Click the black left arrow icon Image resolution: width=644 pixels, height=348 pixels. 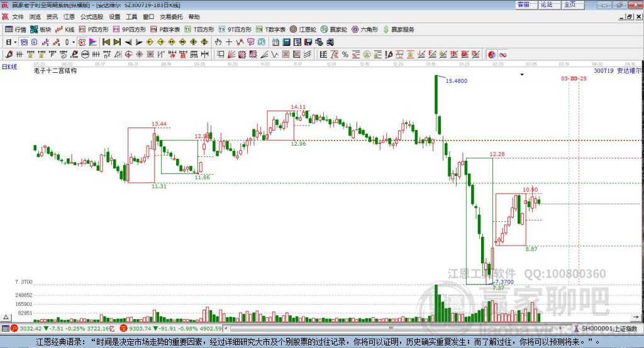128,42
